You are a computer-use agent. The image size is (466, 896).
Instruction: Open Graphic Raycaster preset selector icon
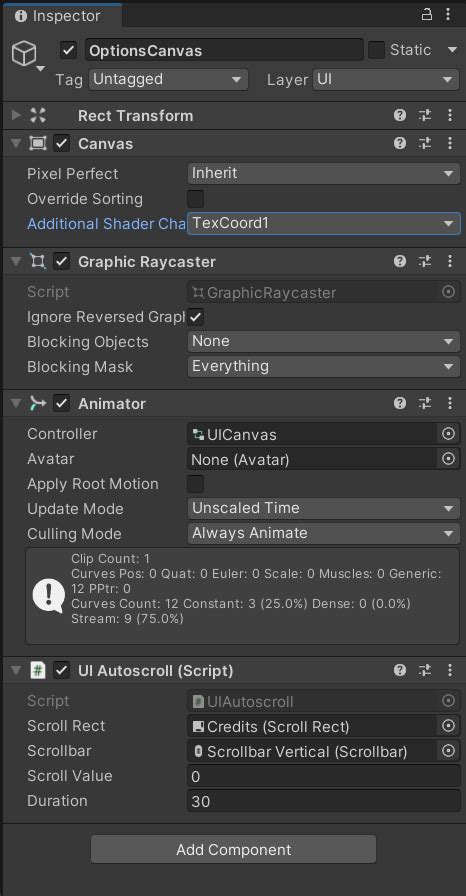click(425, 261)
